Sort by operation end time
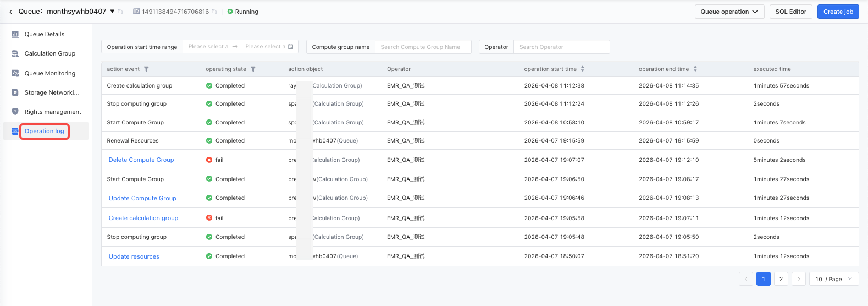Image resolution: width=868 pixels, height=306 pixels. [695, 69]
